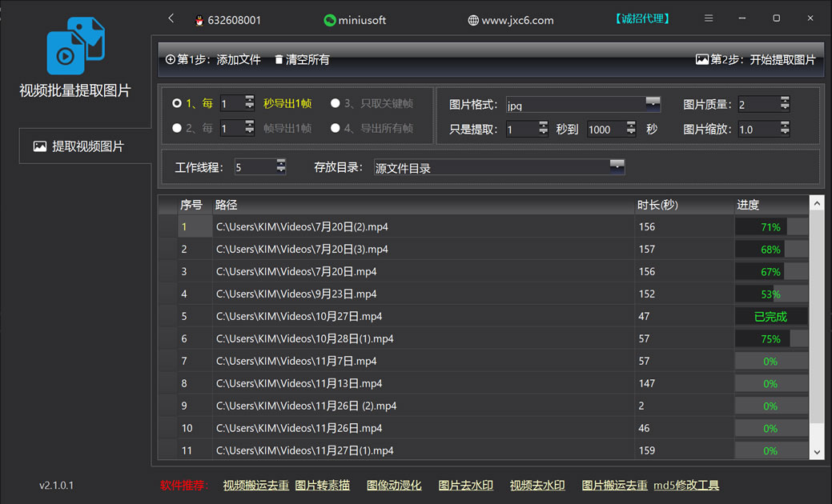Open the 图片格式 dropdown

tap(653, 104)
